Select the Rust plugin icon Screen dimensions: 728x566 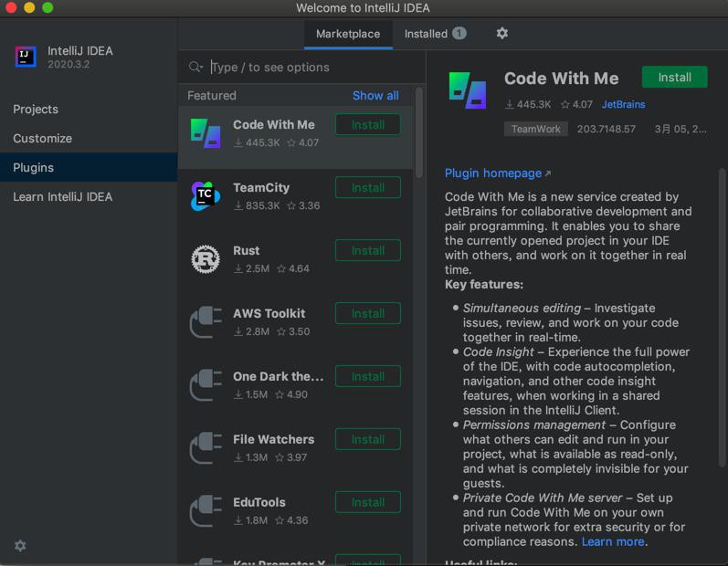(x=206, y=259)
